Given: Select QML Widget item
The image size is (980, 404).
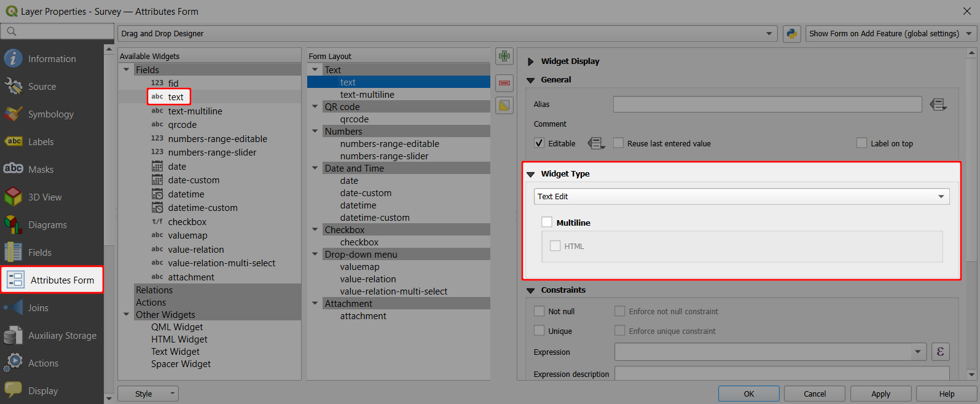Looking at the screenshot, I should coord(177,327).
